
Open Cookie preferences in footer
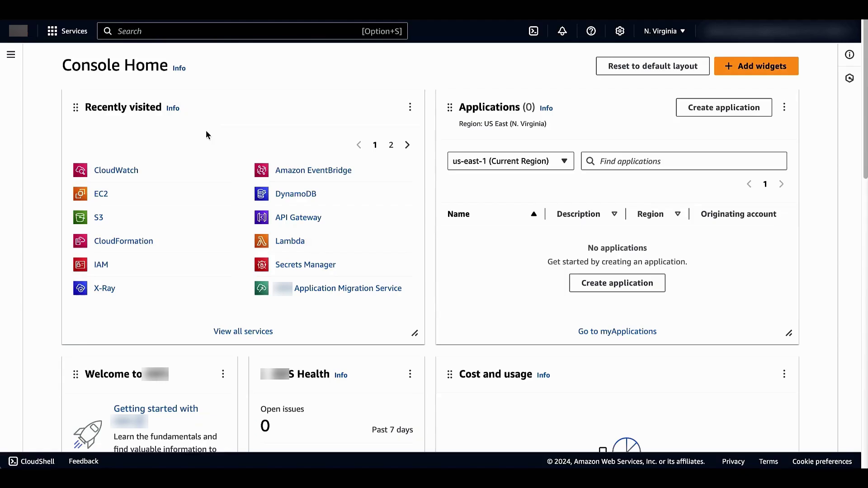822,461
